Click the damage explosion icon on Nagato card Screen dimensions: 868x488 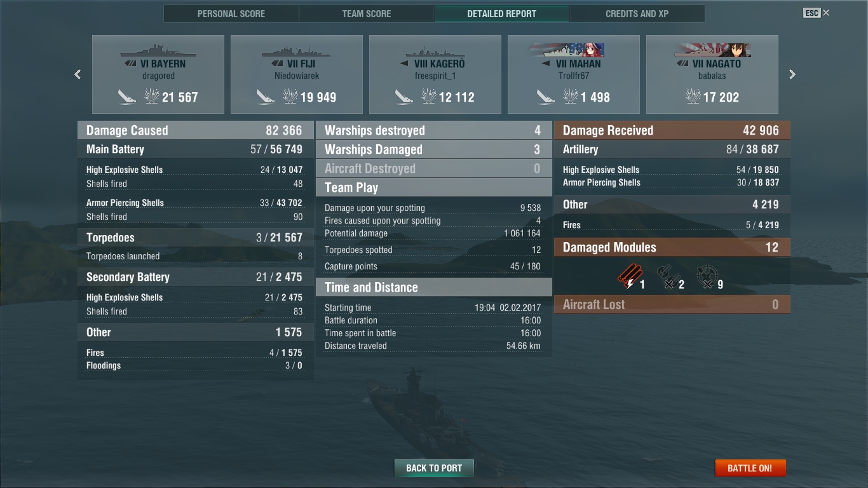click(x=694, y=97)
